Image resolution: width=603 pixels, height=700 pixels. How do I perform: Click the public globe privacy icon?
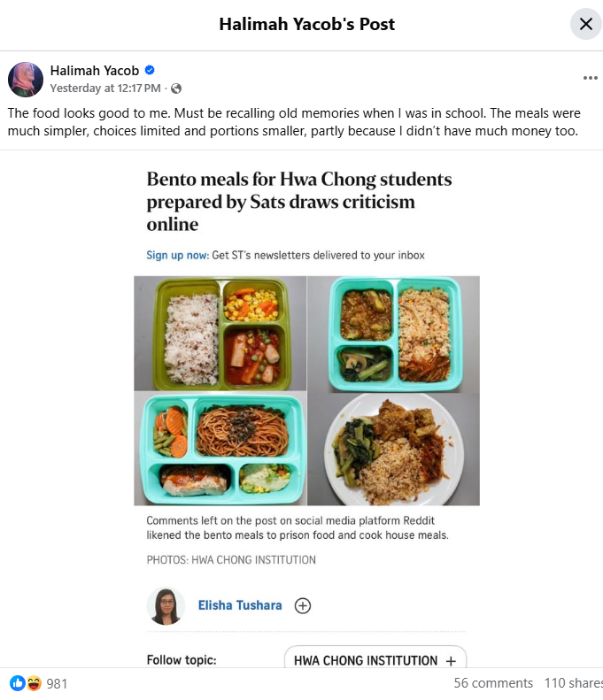pos(176,88)
